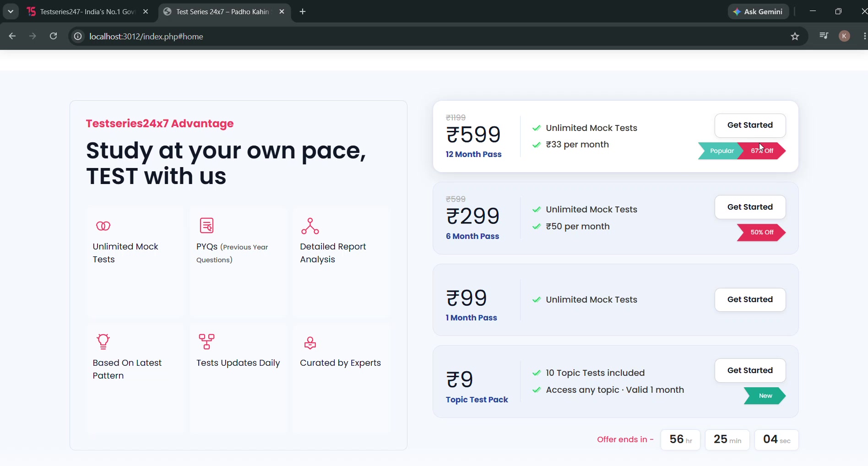The height and width of the screenshot is (466, 868).
Task: Click 'Tests Updates Daily' feature text
Action: (238, 363)
